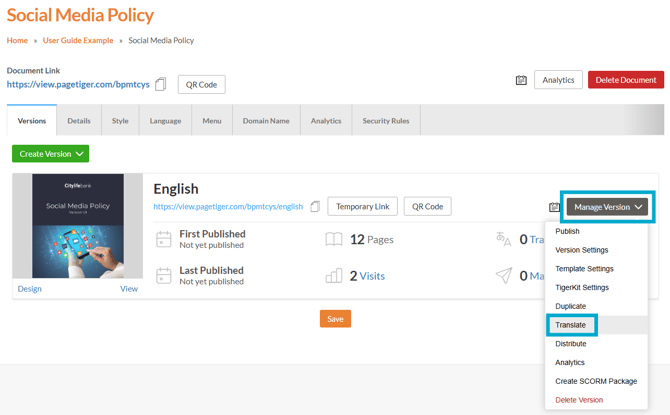Click the View link under thumbnail
Image resolution: width=670 pixels, height=415 pixels.
[129, 289]
